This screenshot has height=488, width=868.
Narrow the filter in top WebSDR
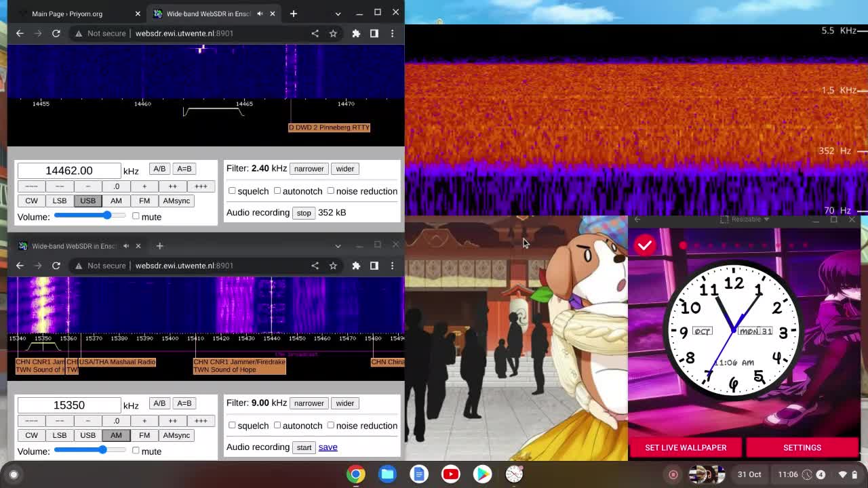pyautogui.click(x=309, y=169)
